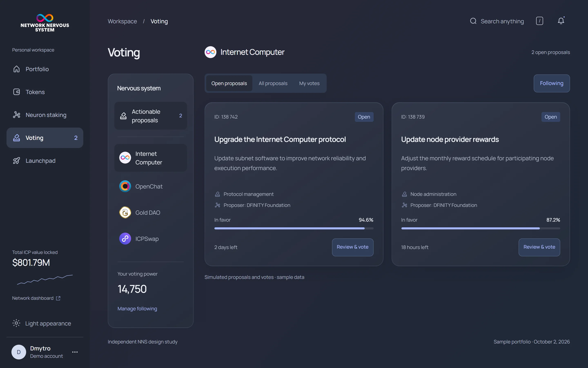Click the ICPSwap logo icon
Screen dimensions: 588x368
[125, 239]
